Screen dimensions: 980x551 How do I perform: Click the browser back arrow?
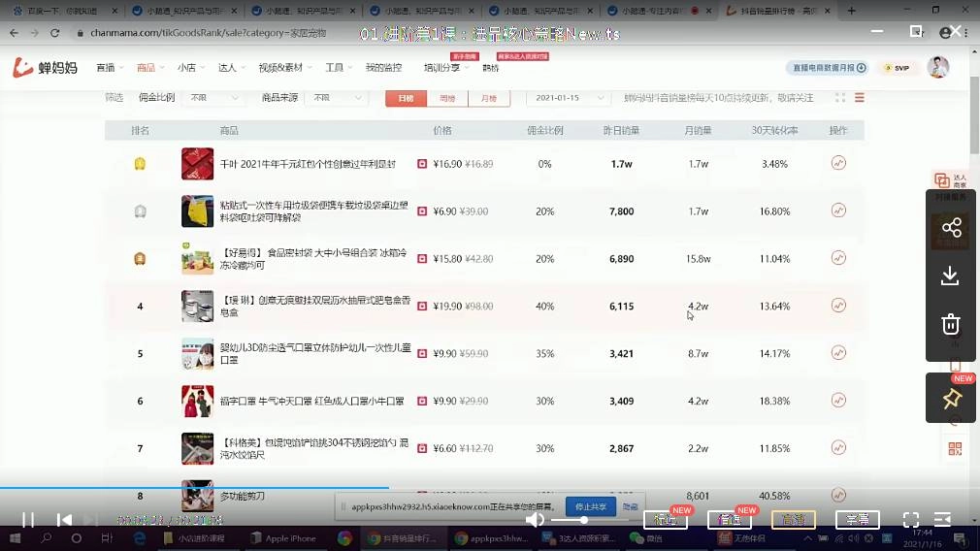(14, 32)
